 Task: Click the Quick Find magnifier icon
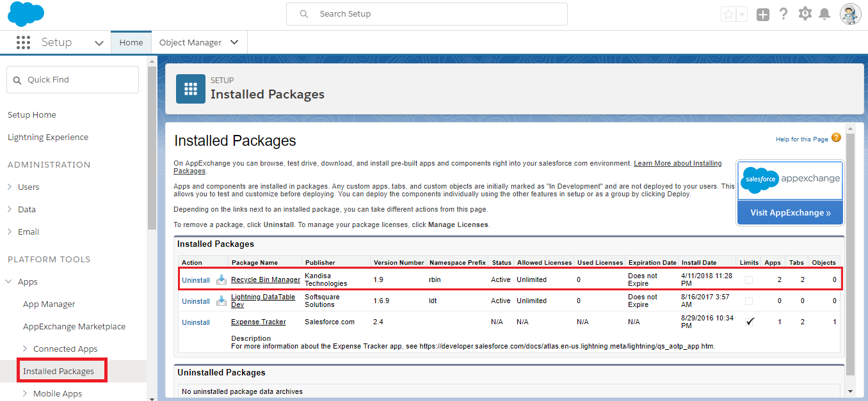pos(17,80)
